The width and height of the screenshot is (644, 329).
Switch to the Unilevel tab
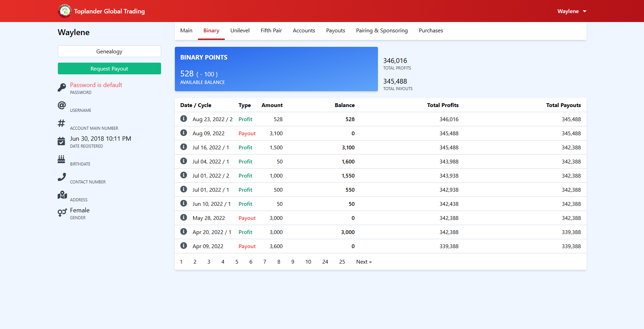[x=240, y=30]
